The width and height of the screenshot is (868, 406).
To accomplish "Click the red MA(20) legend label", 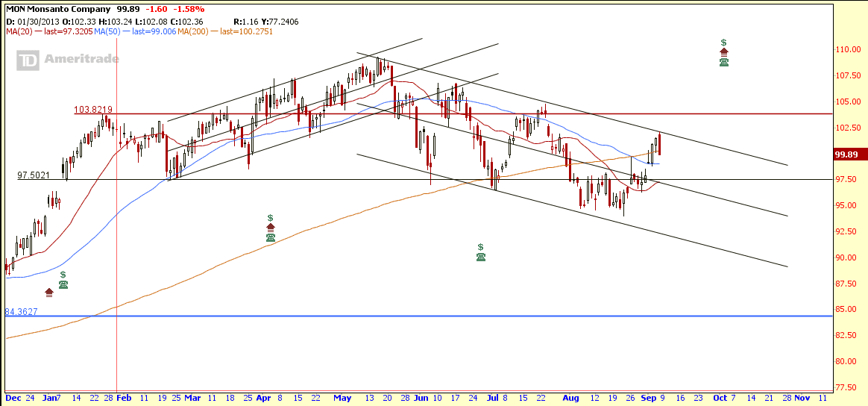I will pos(19,31).
